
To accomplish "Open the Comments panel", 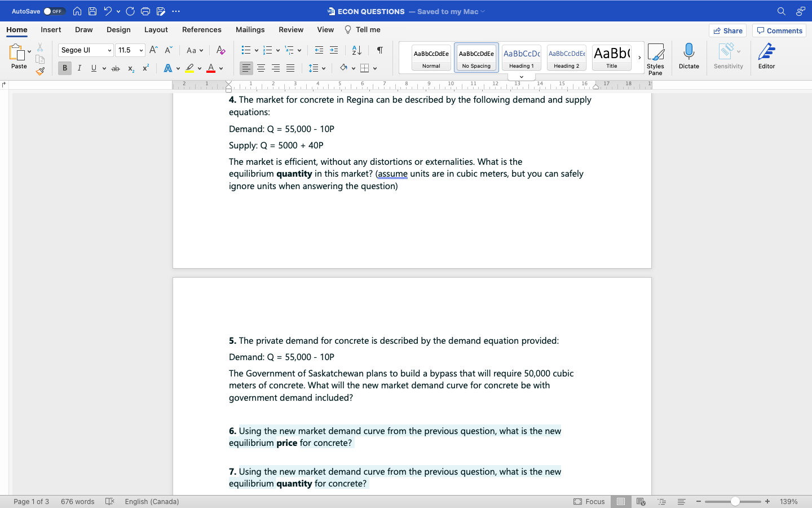I will point(779,30).
